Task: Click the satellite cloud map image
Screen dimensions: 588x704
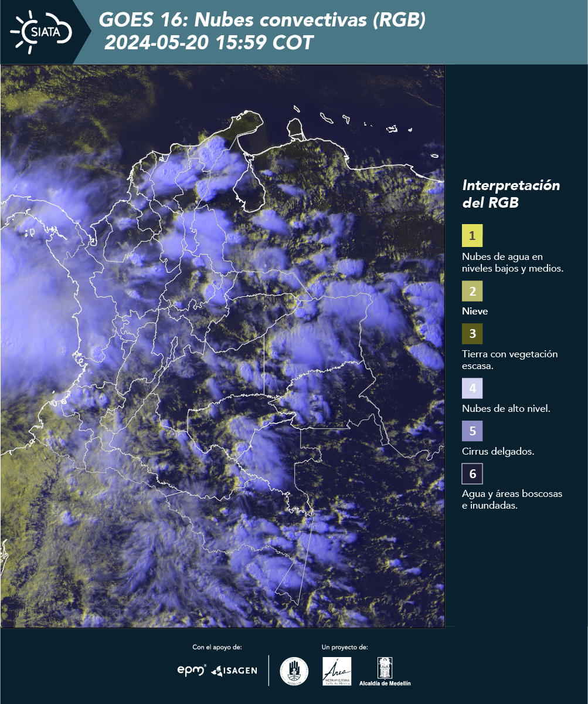Action: (x=223, y=346)
